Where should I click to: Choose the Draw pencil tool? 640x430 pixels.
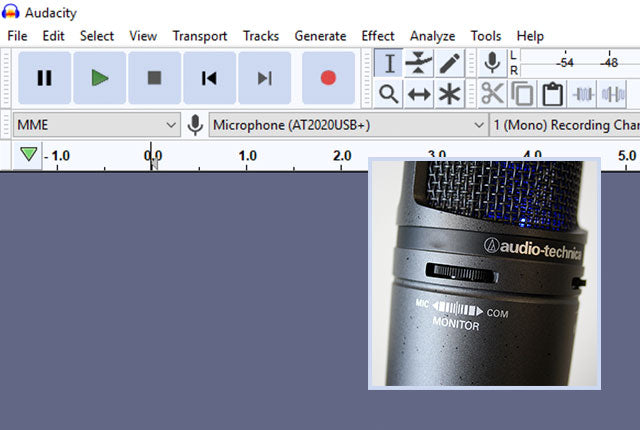450,63
